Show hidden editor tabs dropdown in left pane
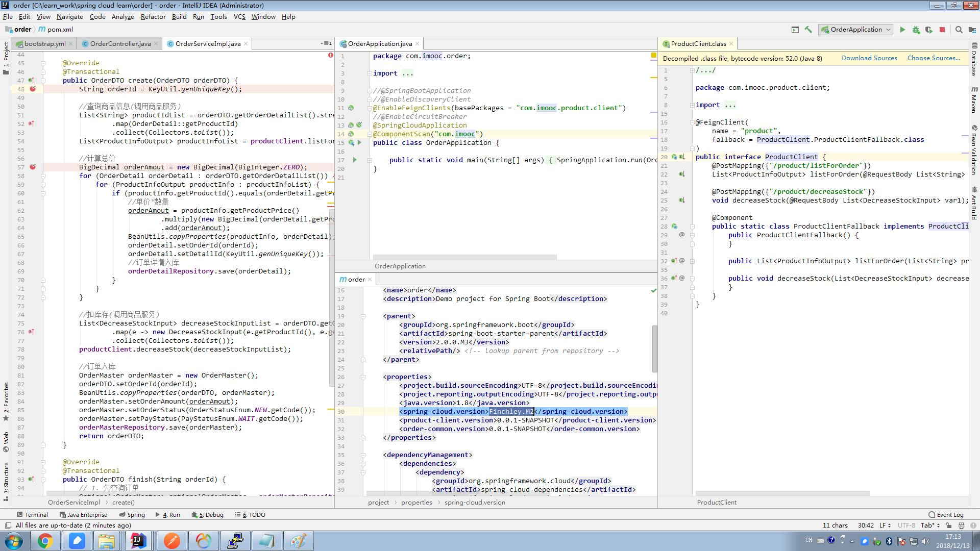 pyautogui.click(x=326, y=44)
